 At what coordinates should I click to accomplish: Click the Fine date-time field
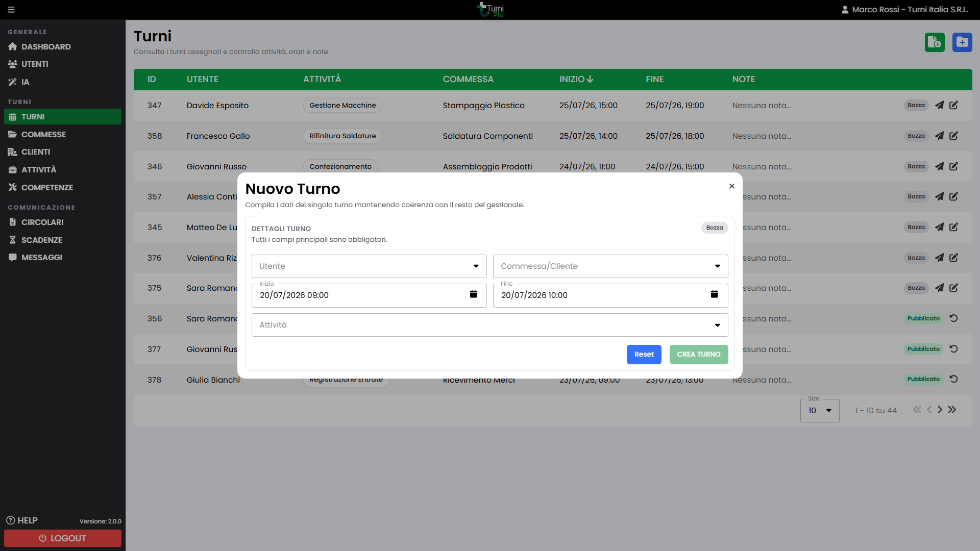610,295
